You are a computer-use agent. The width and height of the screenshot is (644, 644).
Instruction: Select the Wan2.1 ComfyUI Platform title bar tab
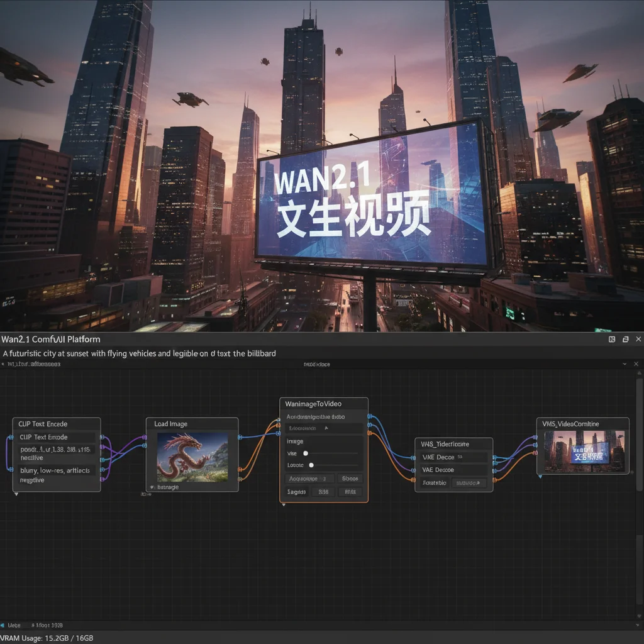point(50,339)
